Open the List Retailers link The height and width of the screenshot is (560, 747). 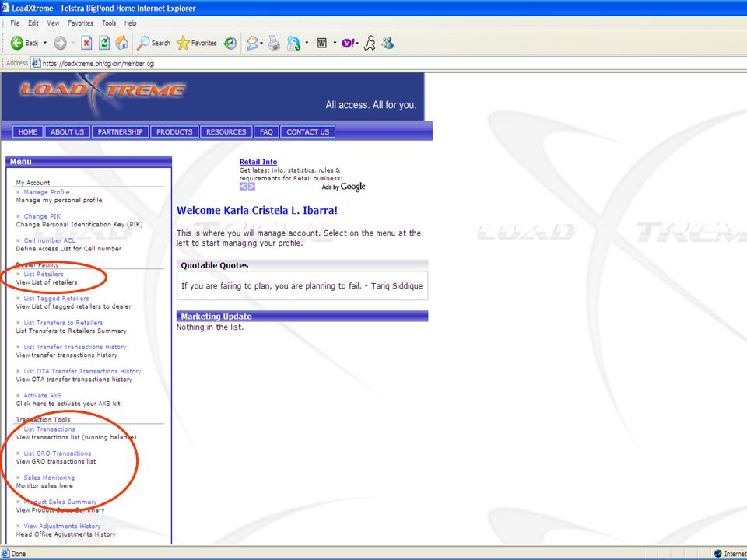tap(44, 275)
